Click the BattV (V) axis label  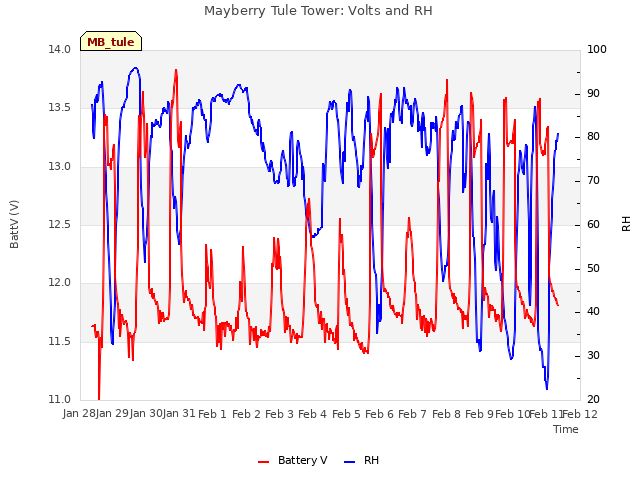pos(14,224)
